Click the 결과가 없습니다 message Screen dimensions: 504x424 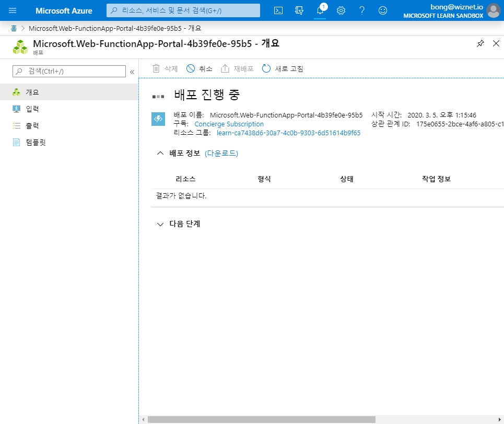pyautogui.click(x=181, y=196)
